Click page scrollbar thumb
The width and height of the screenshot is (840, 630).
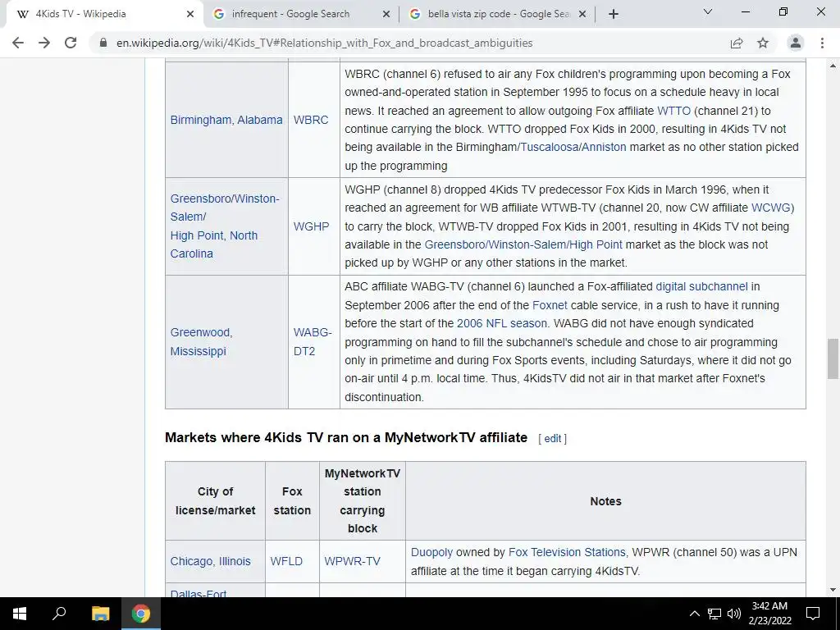(833, 358)
